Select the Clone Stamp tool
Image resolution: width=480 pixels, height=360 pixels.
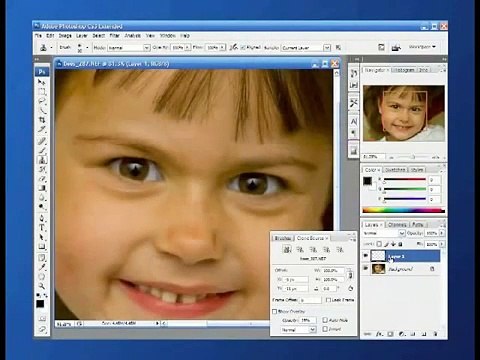pos(42,160)
